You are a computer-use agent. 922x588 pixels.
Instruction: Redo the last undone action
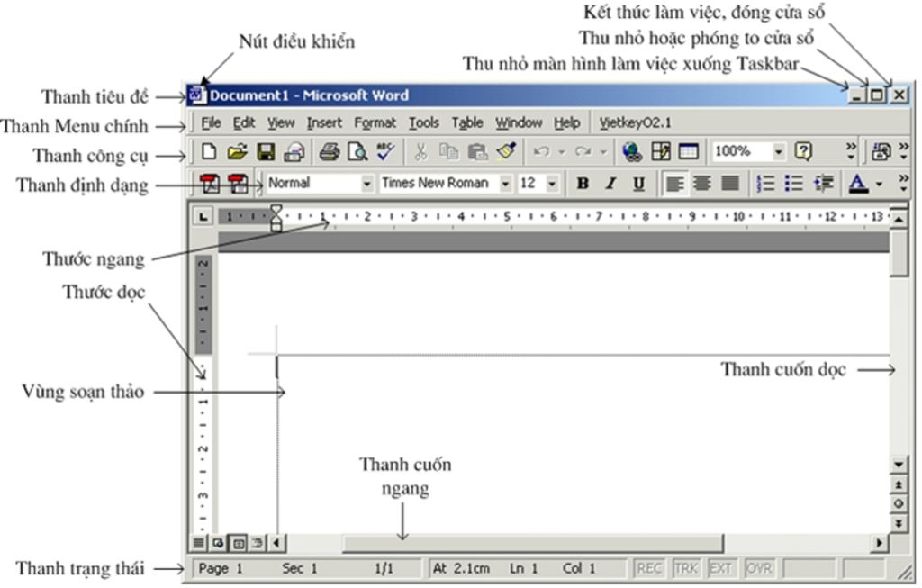click(583, 151)
